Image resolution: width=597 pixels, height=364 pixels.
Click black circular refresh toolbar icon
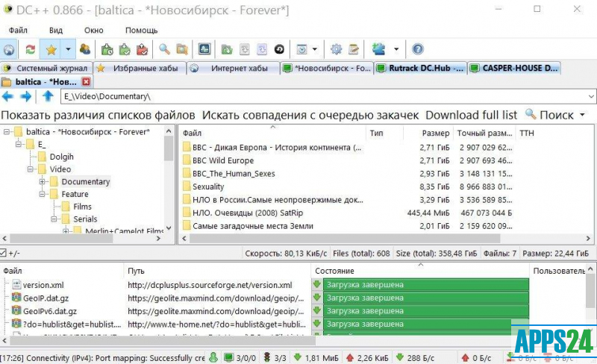click(279, 49)
